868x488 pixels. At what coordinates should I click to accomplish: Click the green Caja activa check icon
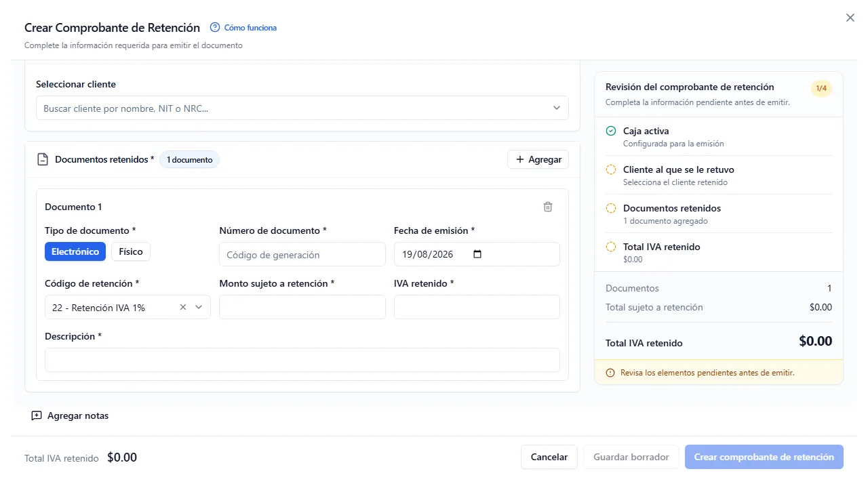pyautogui.click(x=611, y=131)
